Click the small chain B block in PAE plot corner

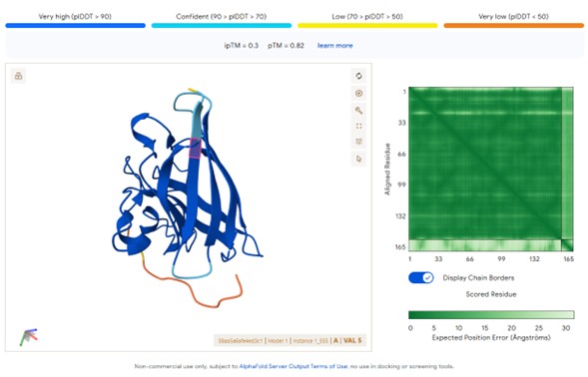coord(567,245)
